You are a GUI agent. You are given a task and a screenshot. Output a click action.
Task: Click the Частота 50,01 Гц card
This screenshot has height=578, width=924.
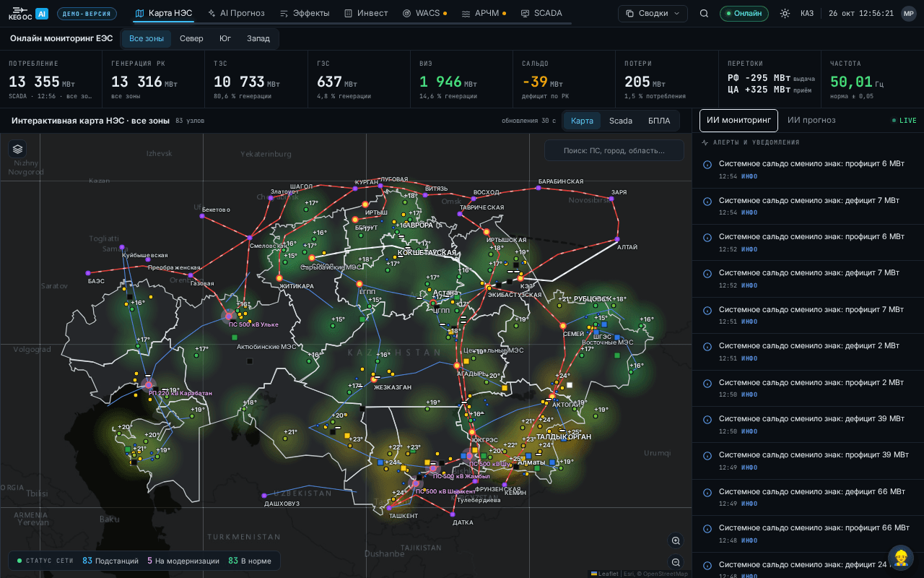[x=872, y=79]
